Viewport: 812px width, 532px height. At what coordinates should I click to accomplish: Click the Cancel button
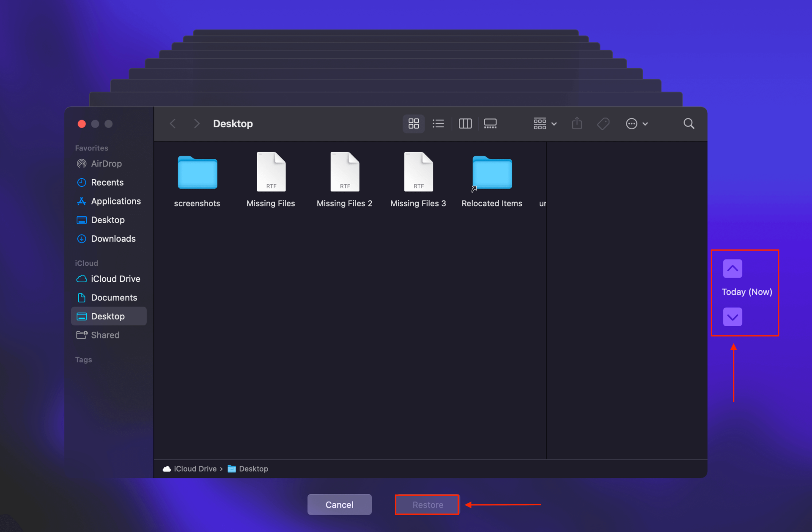tap(339, 504)
